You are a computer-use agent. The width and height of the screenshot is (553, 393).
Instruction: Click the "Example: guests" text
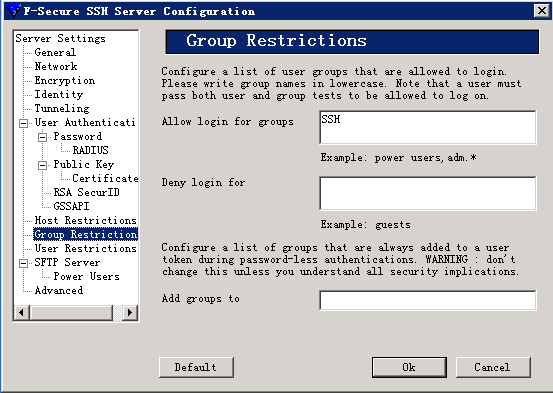pos(365,224)
